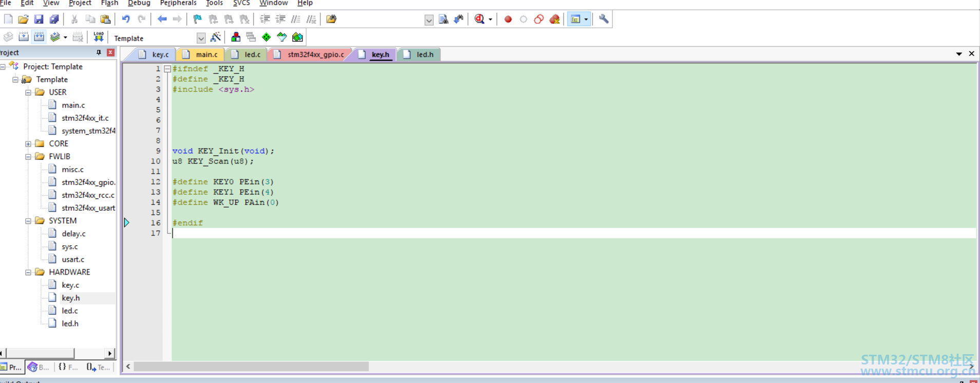The image size is (980, 383).
Task: Insert a breakpoint with red circle
Action: (x=508, y=19)
